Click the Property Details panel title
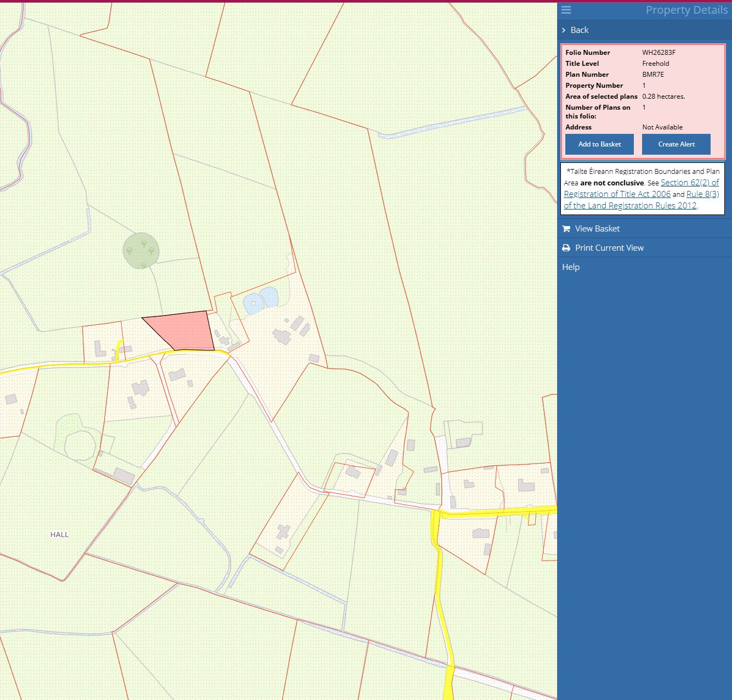This screenshot has height=700, width=732. point(686,10)
